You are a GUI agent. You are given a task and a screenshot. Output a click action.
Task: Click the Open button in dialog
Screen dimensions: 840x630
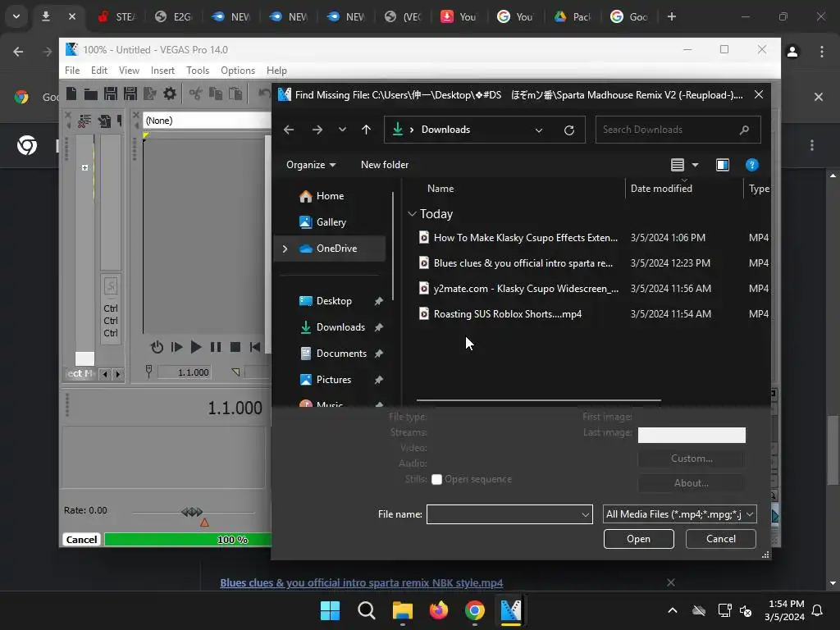[638, 539]
